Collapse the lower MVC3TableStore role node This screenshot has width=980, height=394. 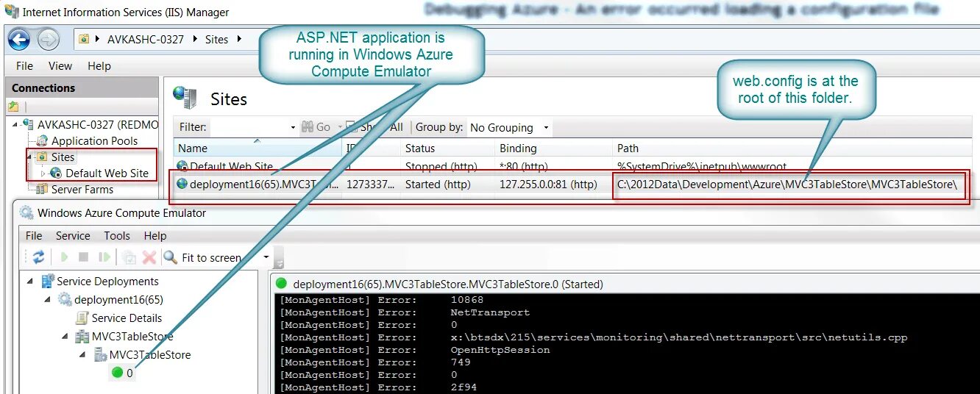pos(83,354)
